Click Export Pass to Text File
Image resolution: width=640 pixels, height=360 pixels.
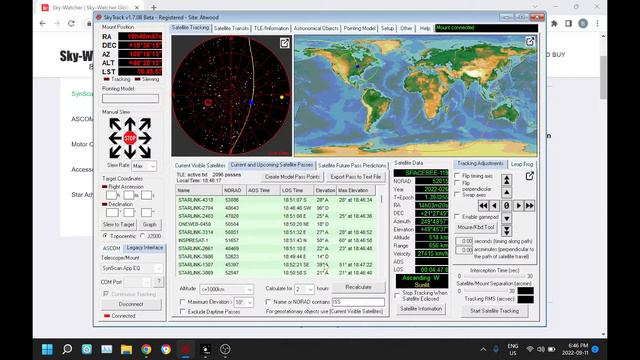point(356,177)
